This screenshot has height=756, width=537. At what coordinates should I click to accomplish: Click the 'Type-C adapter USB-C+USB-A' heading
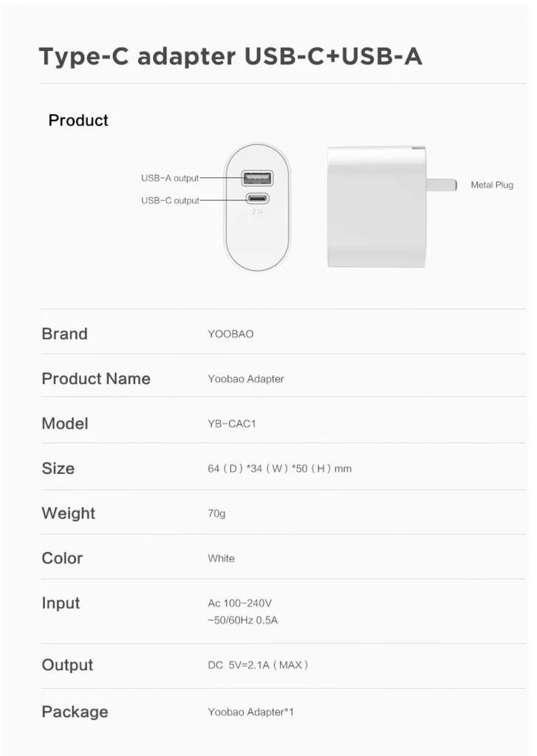pos(230,56)
